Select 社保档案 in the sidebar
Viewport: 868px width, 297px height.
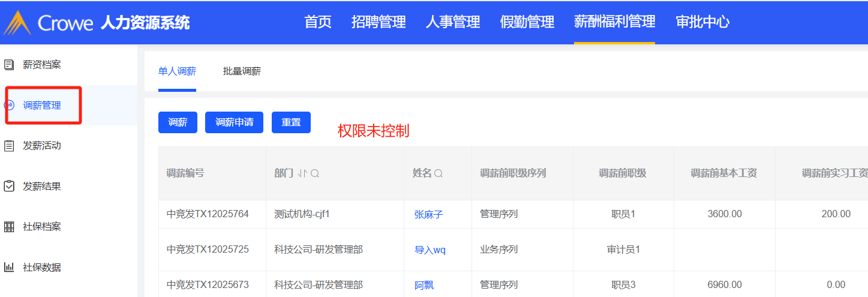[x=42, y=227]
